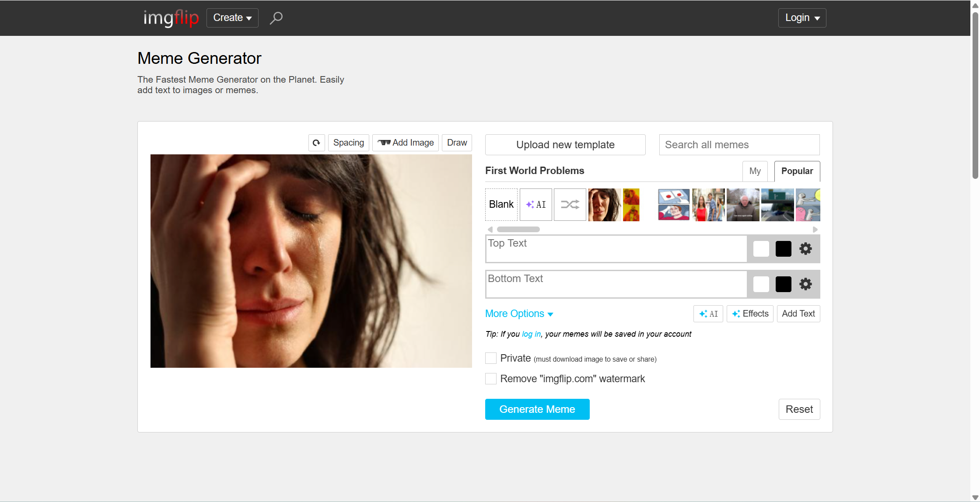Expand the Create dropdown menu

pyautogui.click(x=232, y=18)
